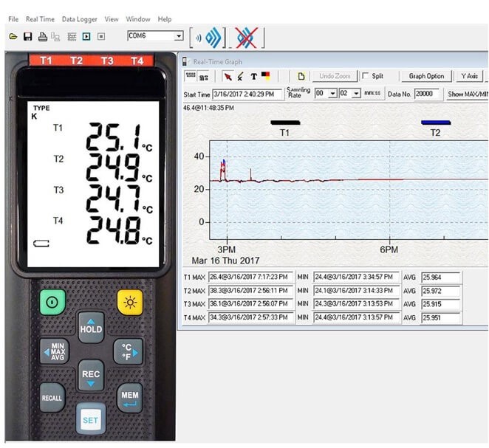Expand the sampling rate minutes dropdown 00

pyautogui.click(x=332, y=93)
